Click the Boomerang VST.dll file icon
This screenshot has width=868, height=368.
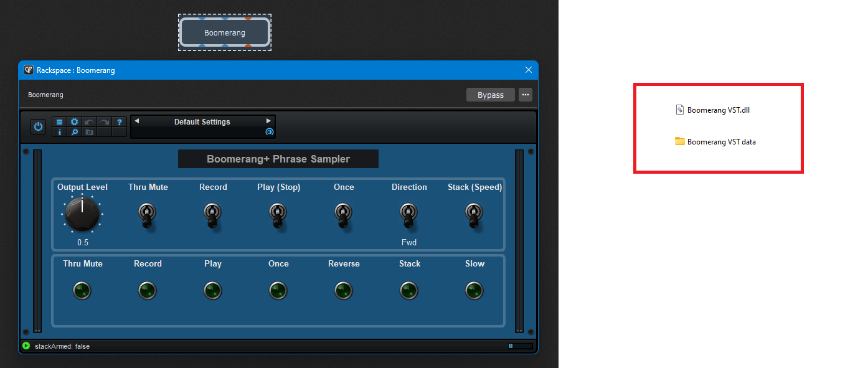click(680, 110)
